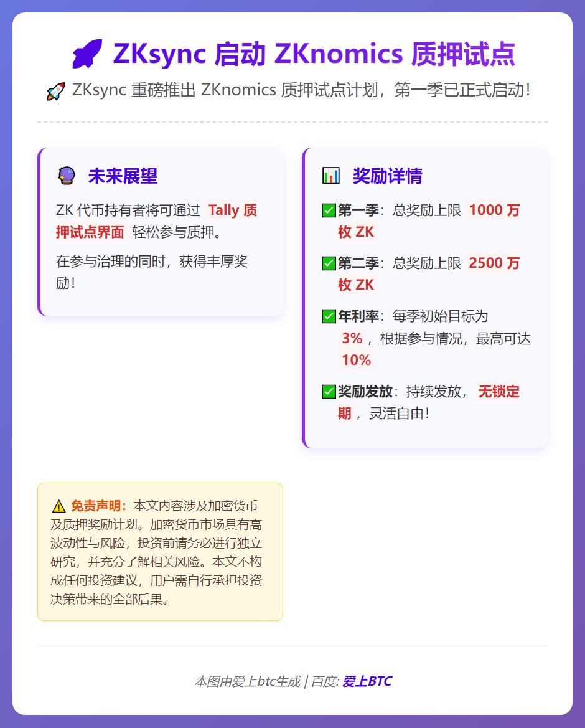The width and height of the screenshot is (585, 728).
Task: Click the 未来展望 section heading
Action: (123, 176)
